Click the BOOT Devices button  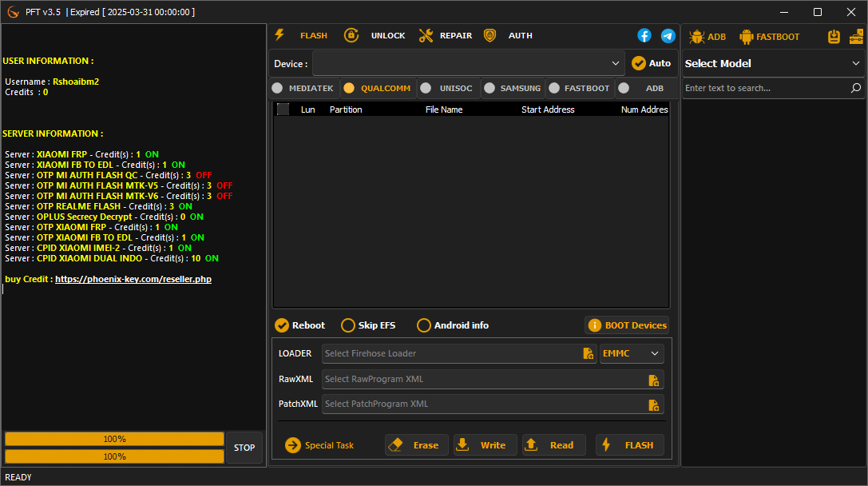pos(628,325)
